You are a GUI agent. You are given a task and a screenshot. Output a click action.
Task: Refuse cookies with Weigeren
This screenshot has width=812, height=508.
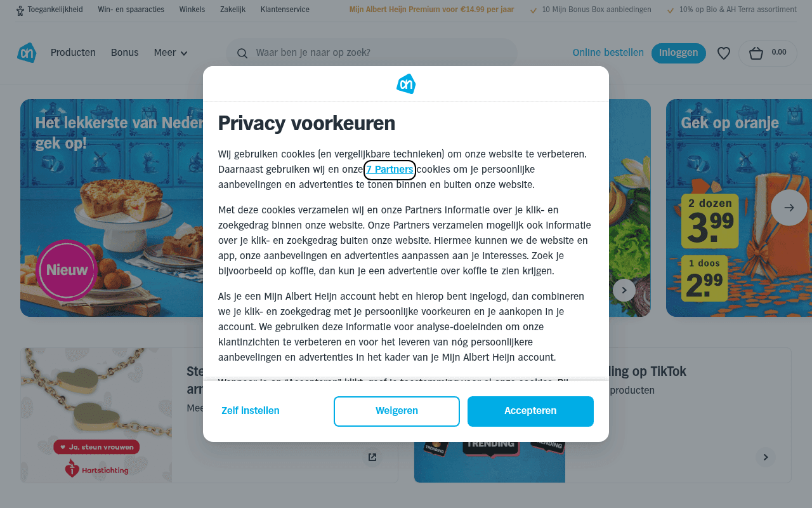tap(396, 411)
